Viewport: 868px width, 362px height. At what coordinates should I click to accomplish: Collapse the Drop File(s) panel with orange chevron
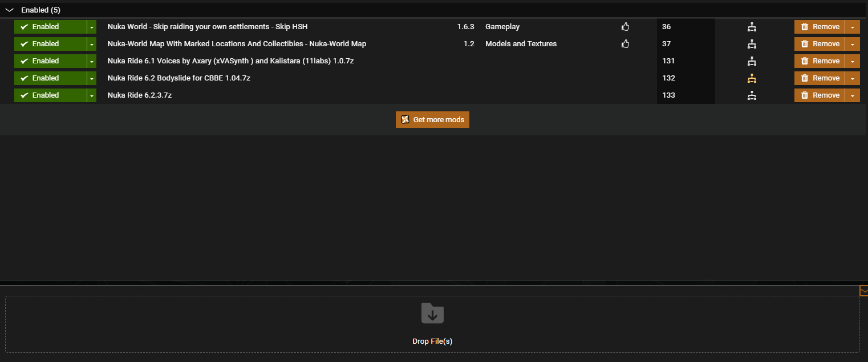(863, 291)
